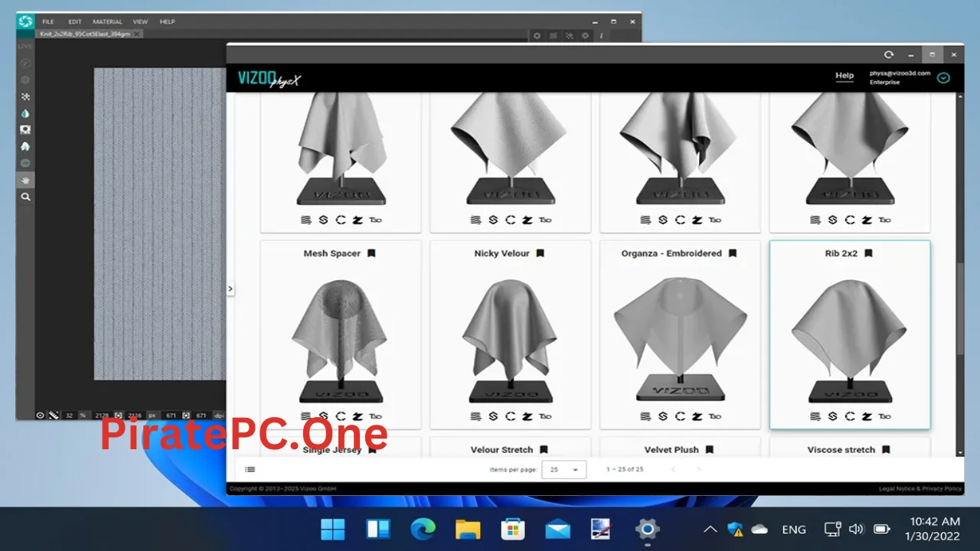Close the Knit_2x2Rib_95Cot5Elast_394gm tab

[x=138, y=34]
